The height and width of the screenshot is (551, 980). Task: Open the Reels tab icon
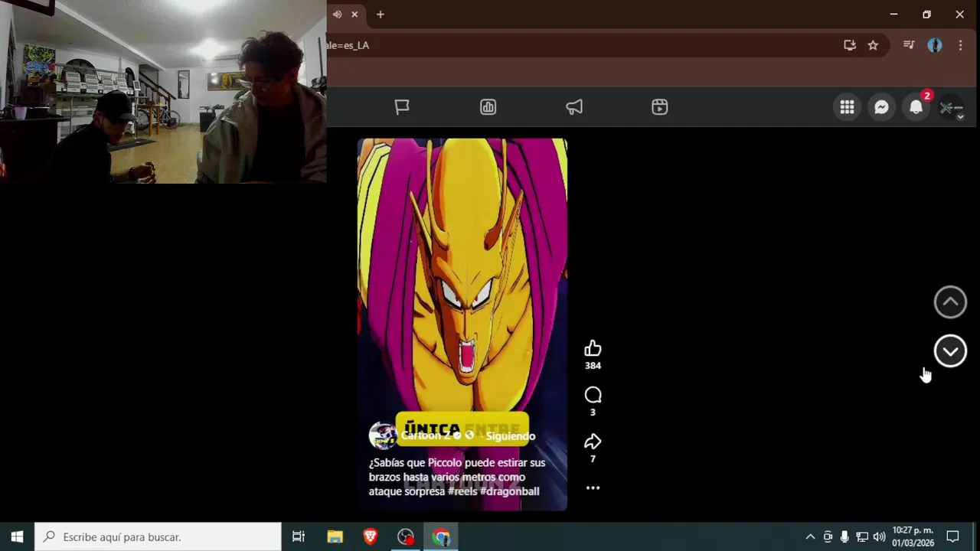click(x=660, y=107)
